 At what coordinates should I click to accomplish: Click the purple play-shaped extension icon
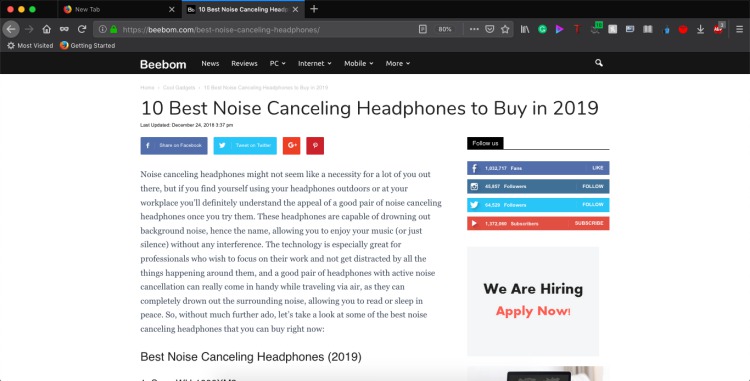560,29
